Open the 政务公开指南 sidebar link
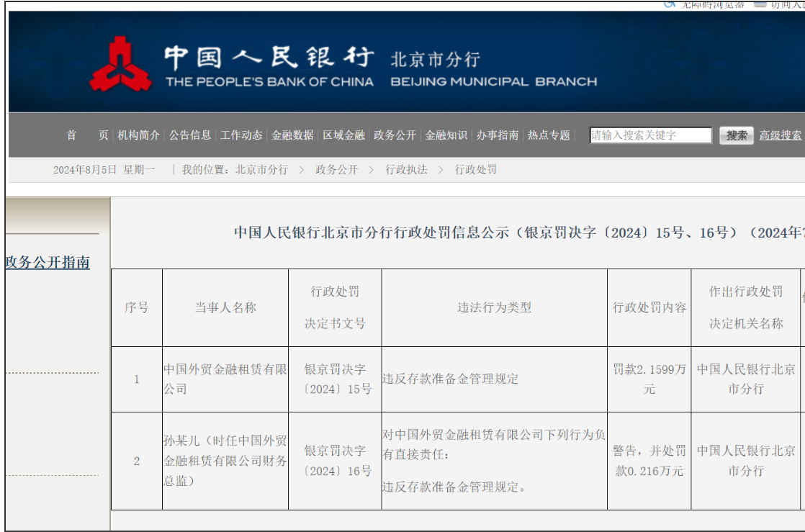Image resolution: width=805 pixels, height=532 pixels. tap(48, 263)
